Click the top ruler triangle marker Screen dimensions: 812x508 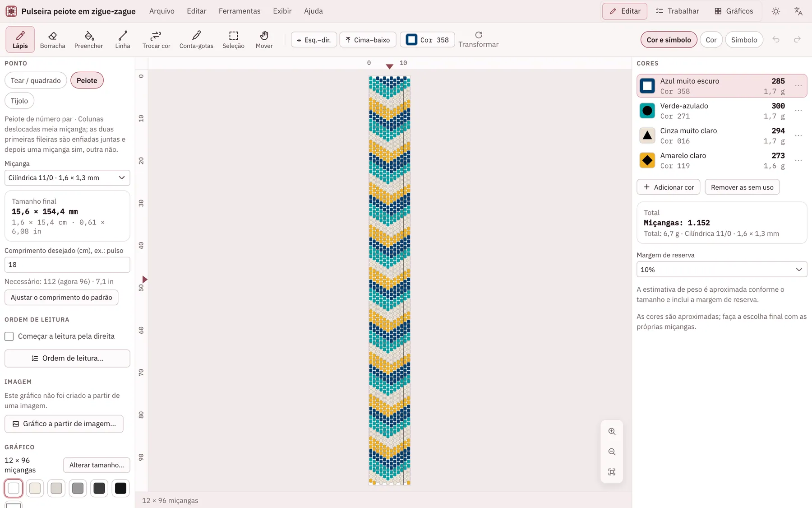click(x=389, y=66)
